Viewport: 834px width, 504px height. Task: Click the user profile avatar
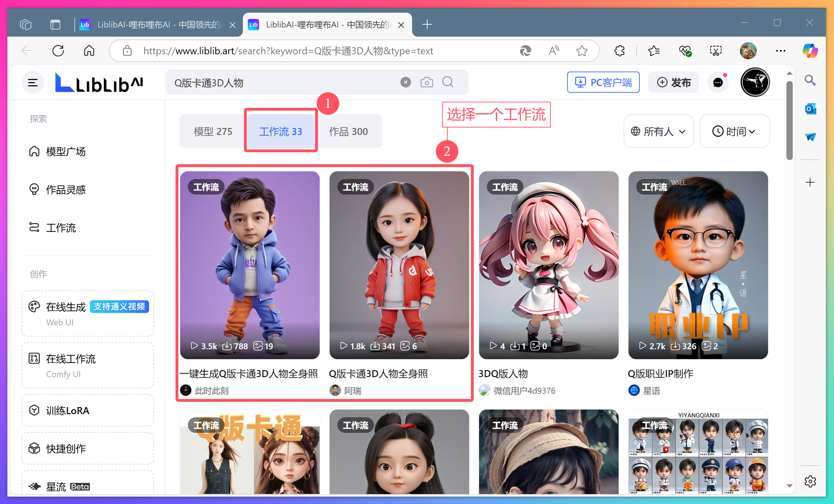click(x=755, y=82)
